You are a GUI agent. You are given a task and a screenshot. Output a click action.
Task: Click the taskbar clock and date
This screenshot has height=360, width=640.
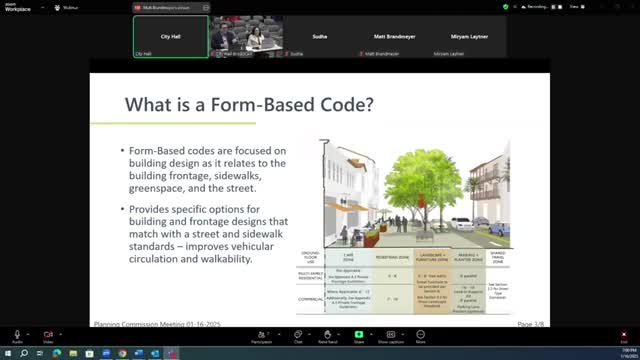tap(629, 353)
